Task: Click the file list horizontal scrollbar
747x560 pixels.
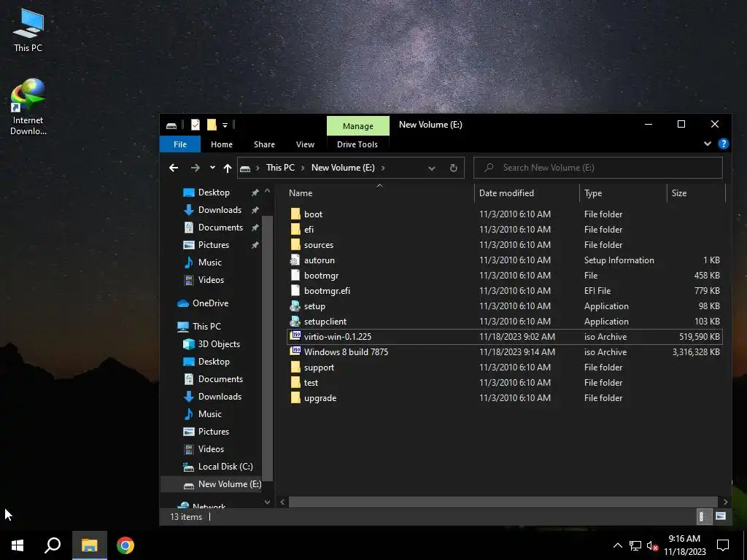Action: pyautogui.click(x=503, y=502)
